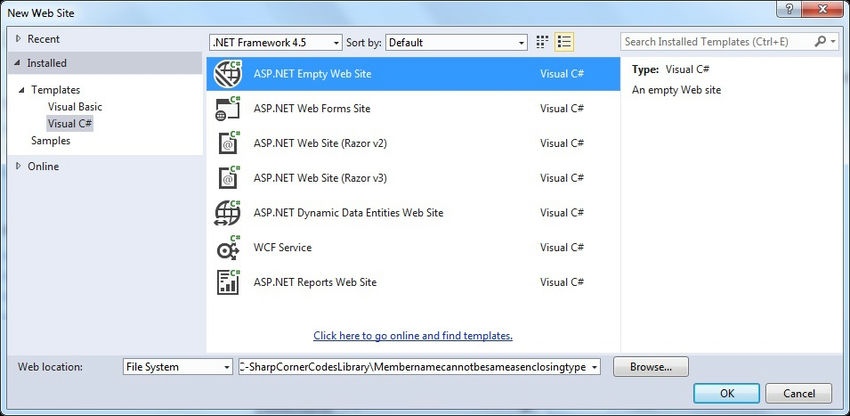Open the web location path dropdown arrow
Screen dimensions: 850x416
(x=595, y=367)
